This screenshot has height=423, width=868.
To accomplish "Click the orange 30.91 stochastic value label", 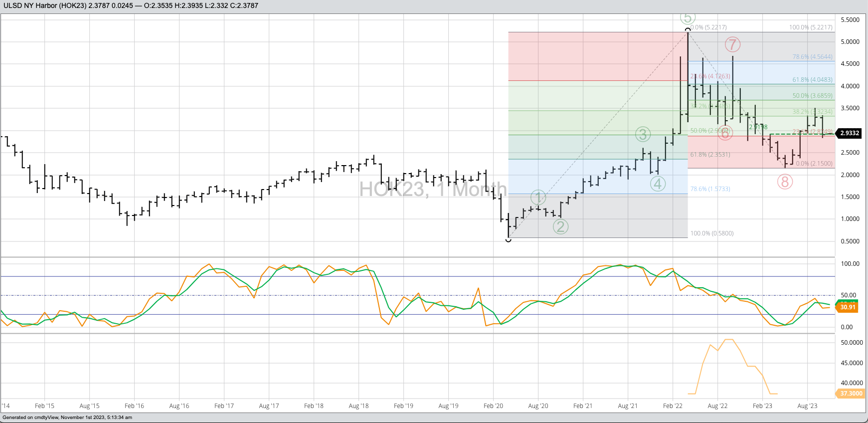I will click(848, 307).
